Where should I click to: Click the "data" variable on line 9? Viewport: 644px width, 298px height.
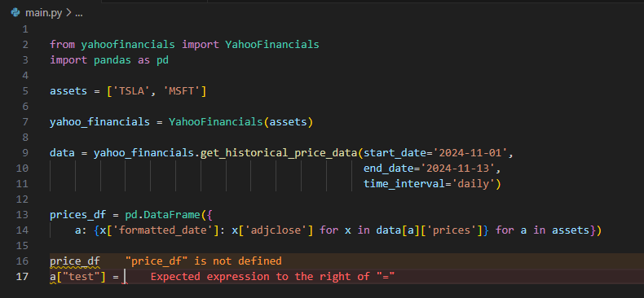[x=62, y=153]
